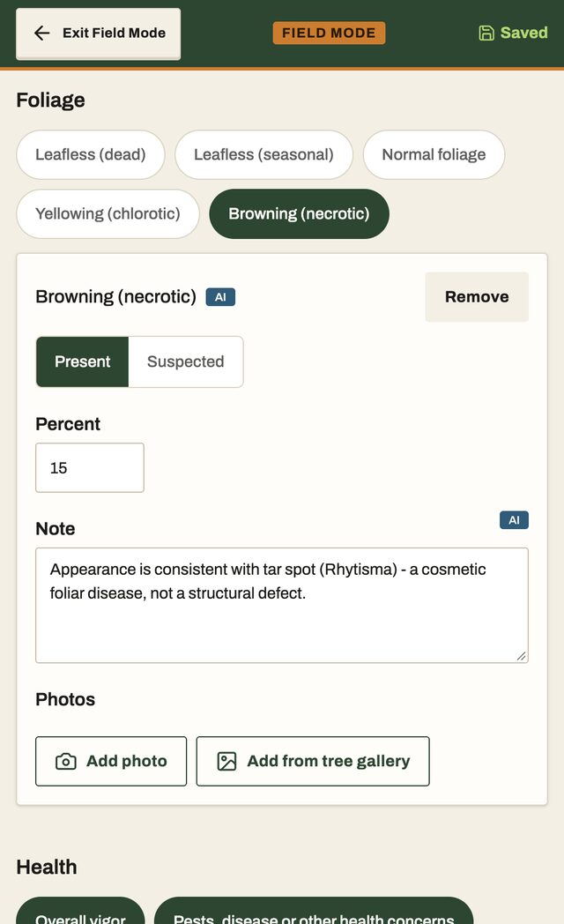The image size is (564, 924).
Task: Switch status to Suspected
Action: tap(185, 361)
